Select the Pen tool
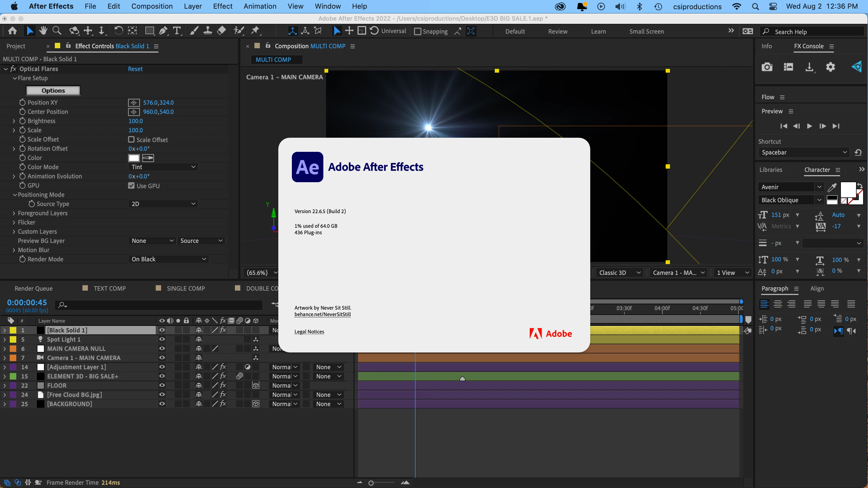Image resolution: width=868 pixels, height=488 pixels. pos(163,31)
